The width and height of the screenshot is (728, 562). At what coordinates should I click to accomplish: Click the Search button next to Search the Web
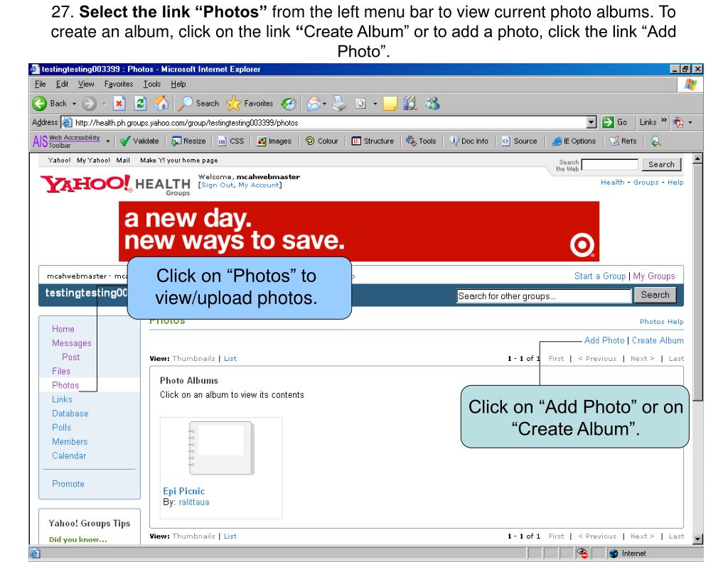661,164
